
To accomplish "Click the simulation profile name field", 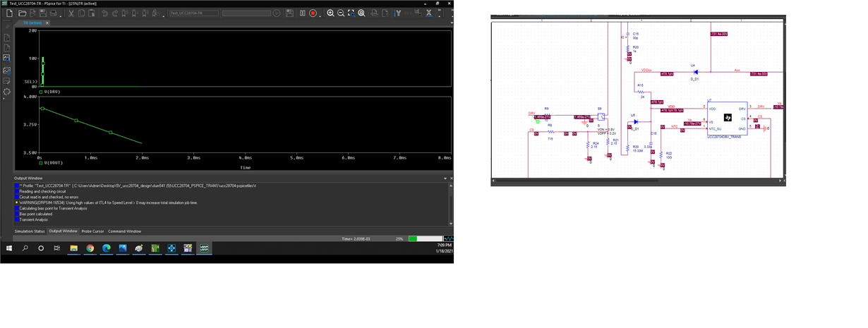I will point(195,13).
